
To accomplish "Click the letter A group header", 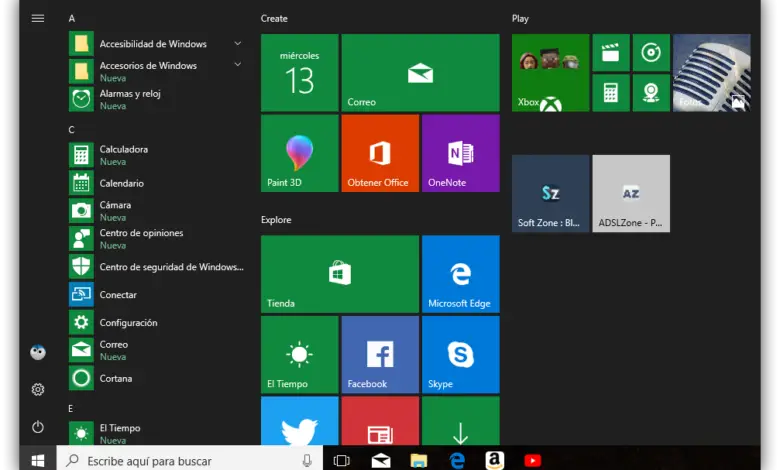I will (72, 18).
